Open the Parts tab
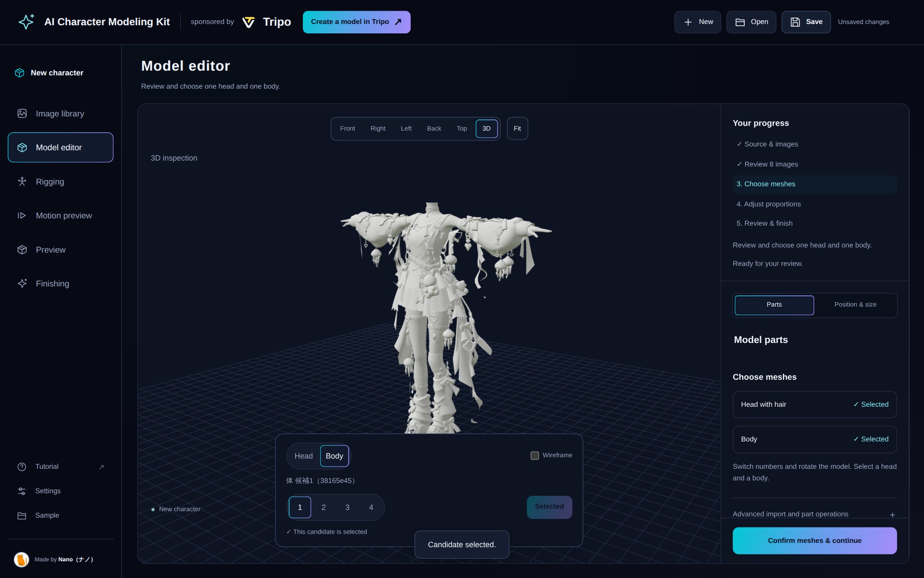Image resolution: width=924 pixels, height=578 pixels. click(774, 305)
